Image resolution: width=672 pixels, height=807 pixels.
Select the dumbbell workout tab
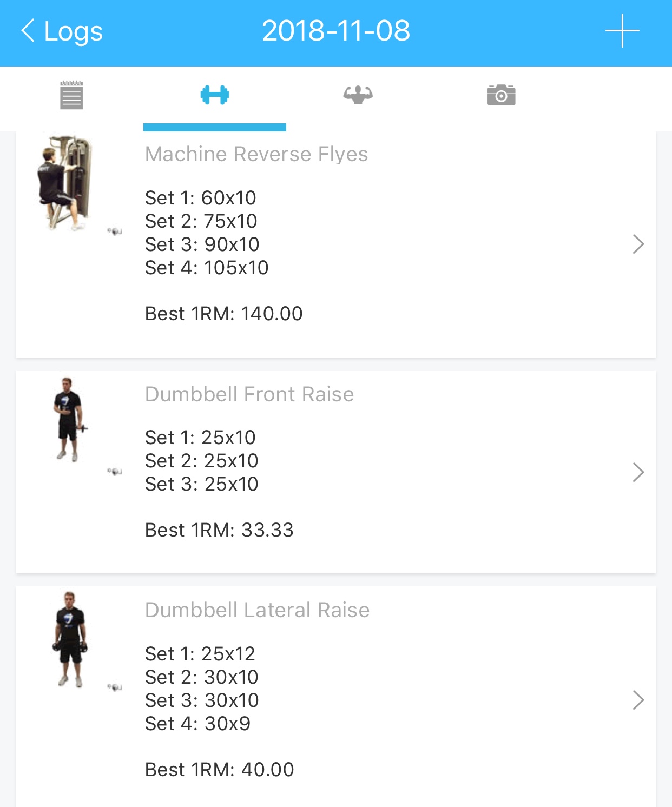[215, 95]
